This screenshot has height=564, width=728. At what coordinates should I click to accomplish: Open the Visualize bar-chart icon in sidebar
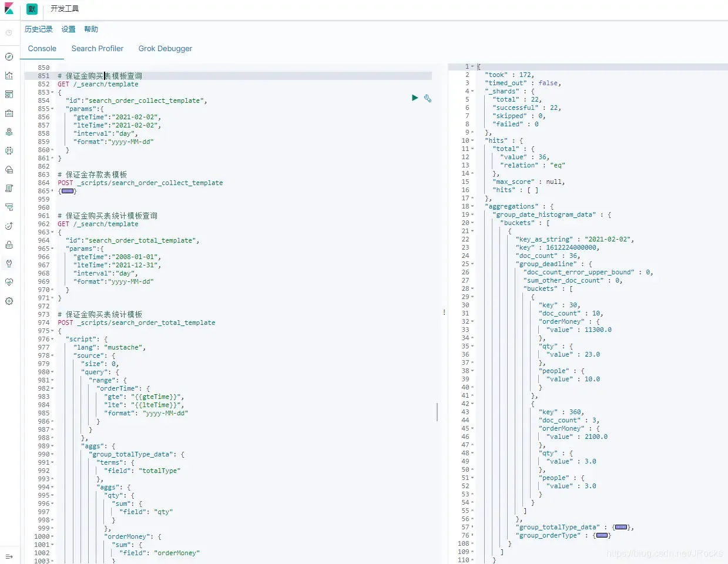[9, 75]
